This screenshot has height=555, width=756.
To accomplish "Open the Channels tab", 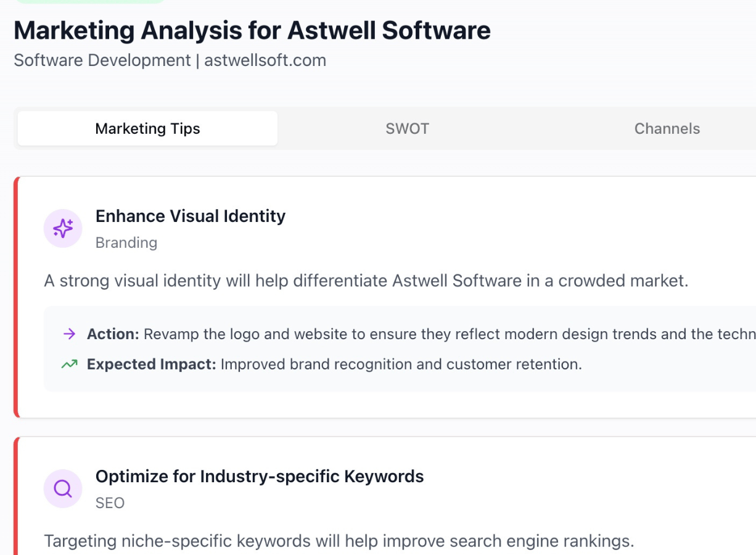I will pos(667,129).
